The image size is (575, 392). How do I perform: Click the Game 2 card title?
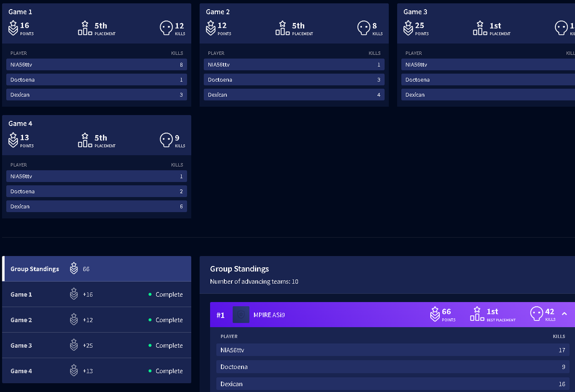coord(218,12)
